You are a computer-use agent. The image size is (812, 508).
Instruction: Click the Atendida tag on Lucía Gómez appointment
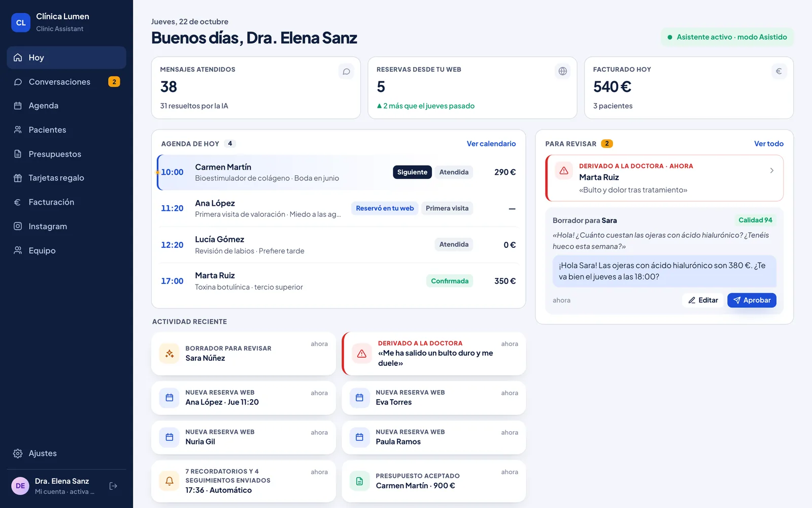coord(454,244)
